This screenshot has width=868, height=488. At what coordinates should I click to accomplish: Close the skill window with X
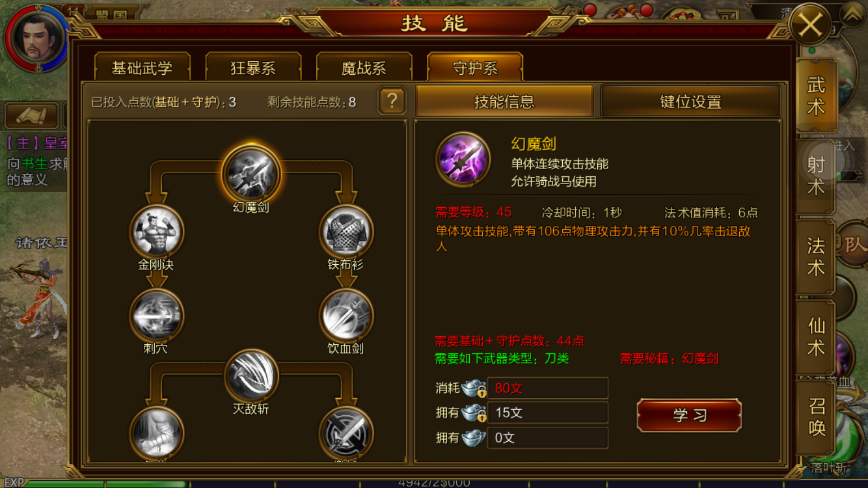pyautogui.click(x=810, y=25)
